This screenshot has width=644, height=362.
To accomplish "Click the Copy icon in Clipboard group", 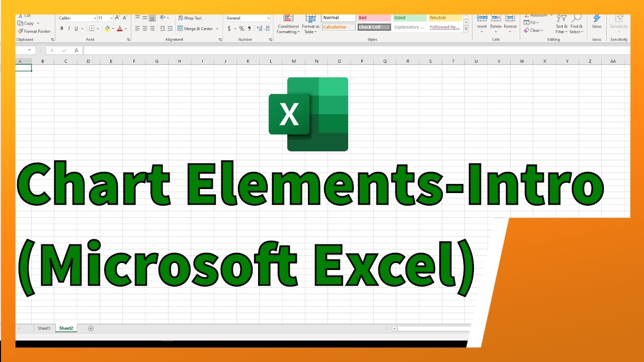I will 20,23.
